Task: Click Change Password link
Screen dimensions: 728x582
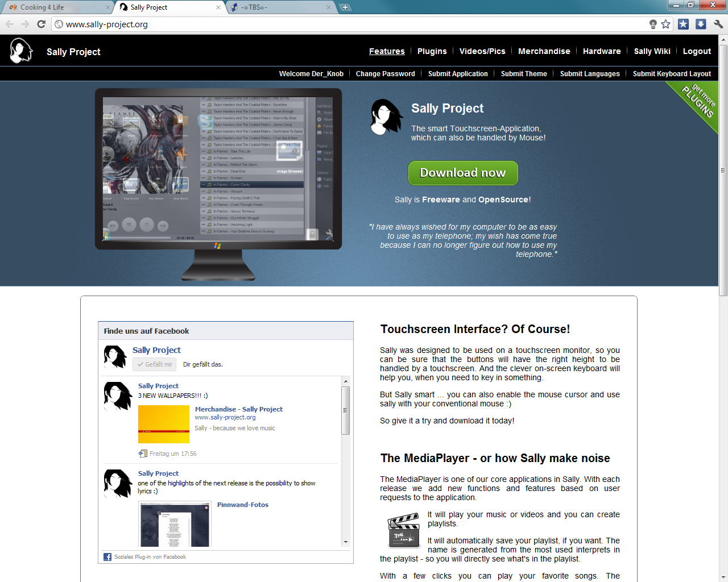Action: [385, 74]
